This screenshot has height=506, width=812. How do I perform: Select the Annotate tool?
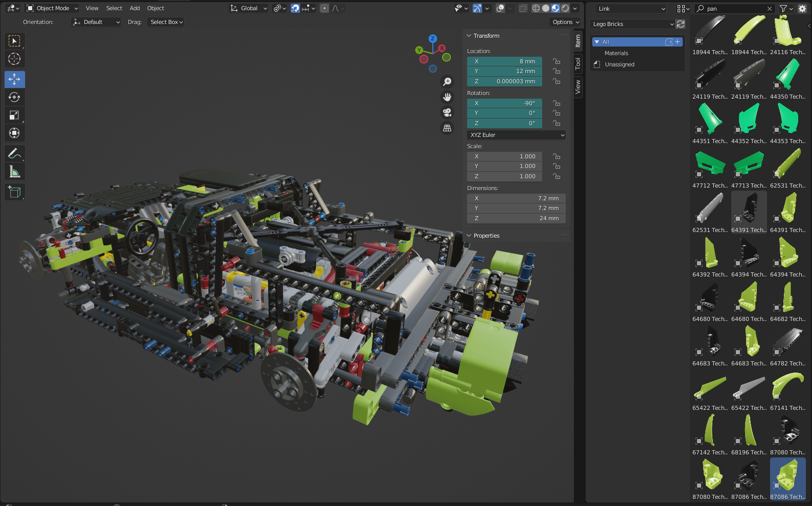point(14,153)
